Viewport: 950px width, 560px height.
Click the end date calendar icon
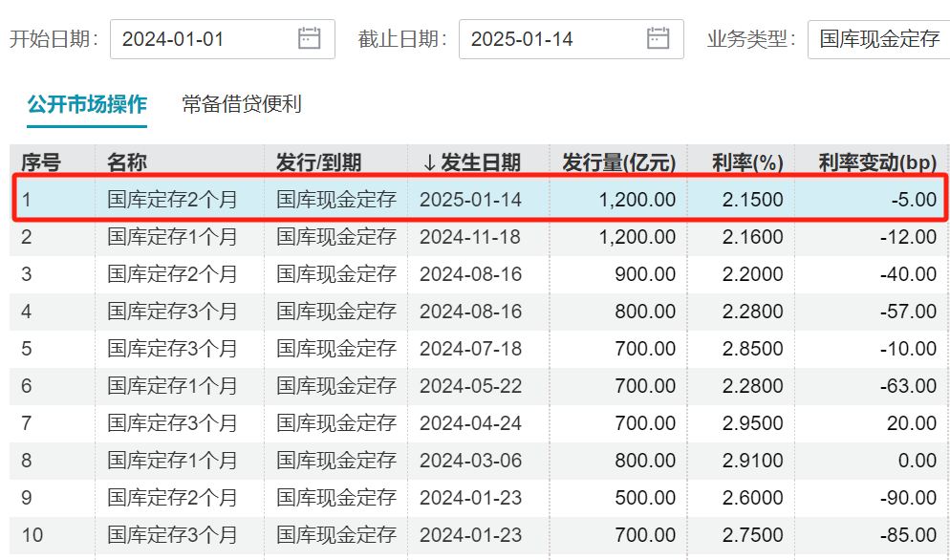coord(658,38)
